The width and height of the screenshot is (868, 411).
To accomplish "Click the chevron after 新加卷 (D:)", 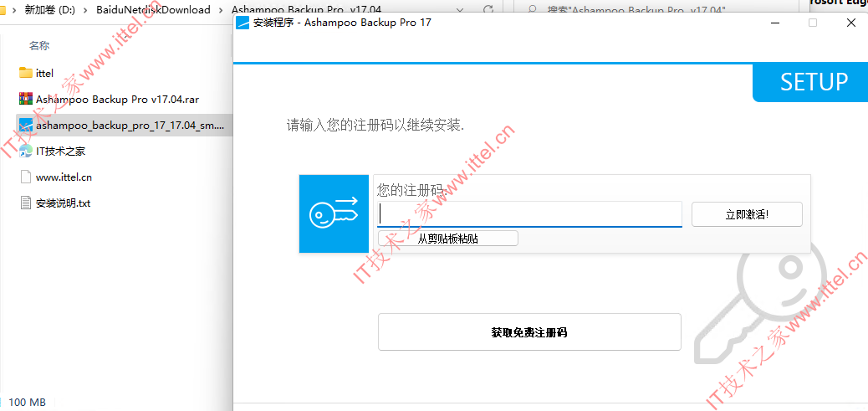I will [85, 9].
